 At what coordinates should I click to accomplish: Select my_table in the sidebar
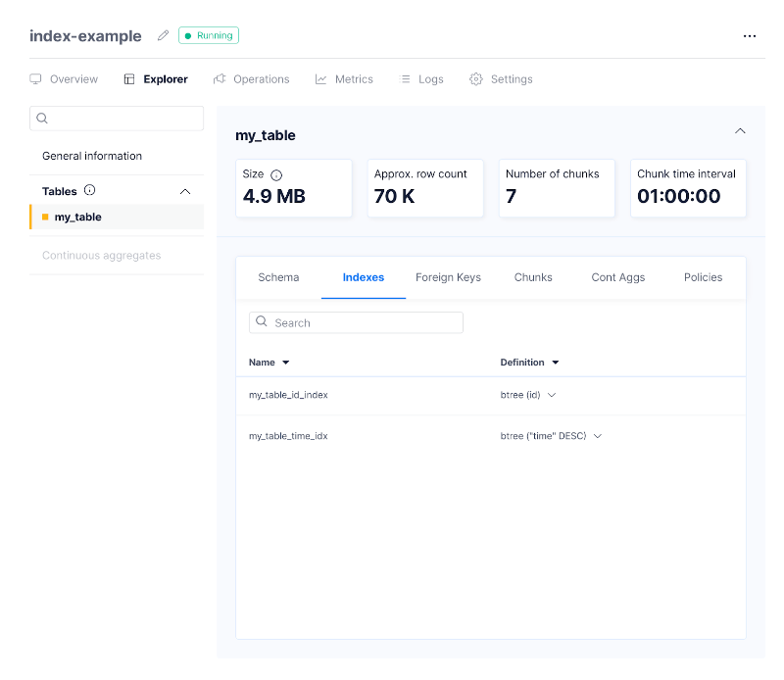pos(78,218)
